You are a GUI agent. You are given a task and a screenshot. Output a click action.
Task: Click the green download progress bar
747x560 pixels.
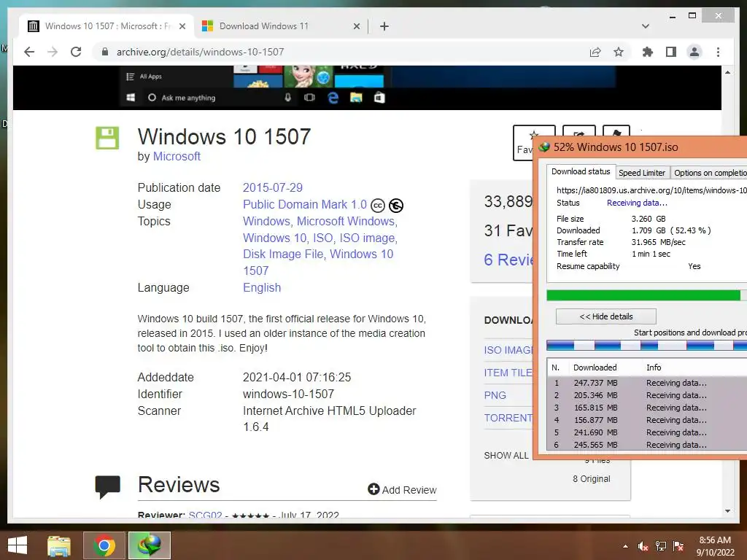646,295
